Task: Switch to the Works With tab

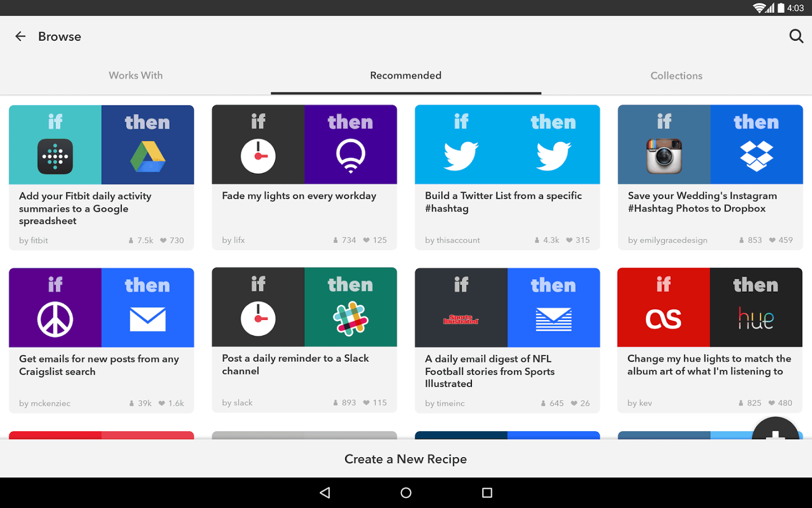Action: 135,76
